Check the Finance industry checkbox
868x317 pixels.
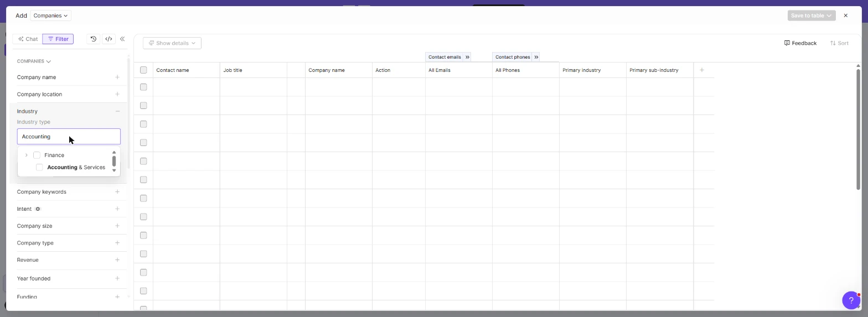click(x=37, y=155)
